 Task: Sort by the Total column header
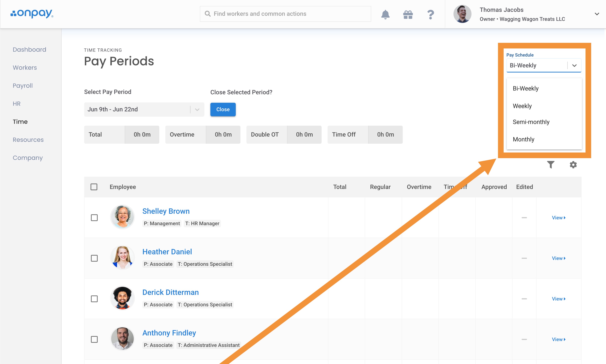pos(340,187)
